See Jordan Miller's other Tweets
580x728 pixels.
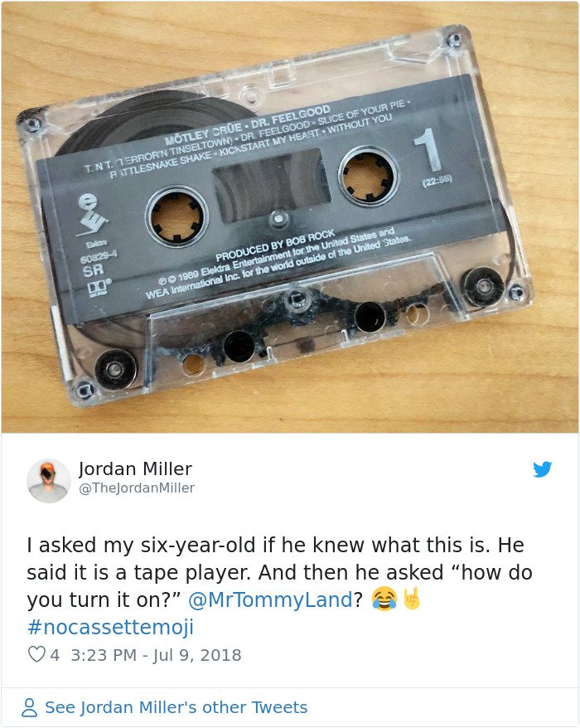tap(176, 707)
